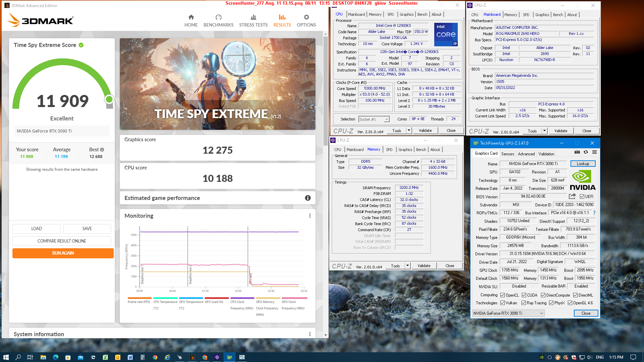This screenshot has width=644, height=362.
Task: Click the LOAD button in 3DMark
Action: tap(37, 228)
